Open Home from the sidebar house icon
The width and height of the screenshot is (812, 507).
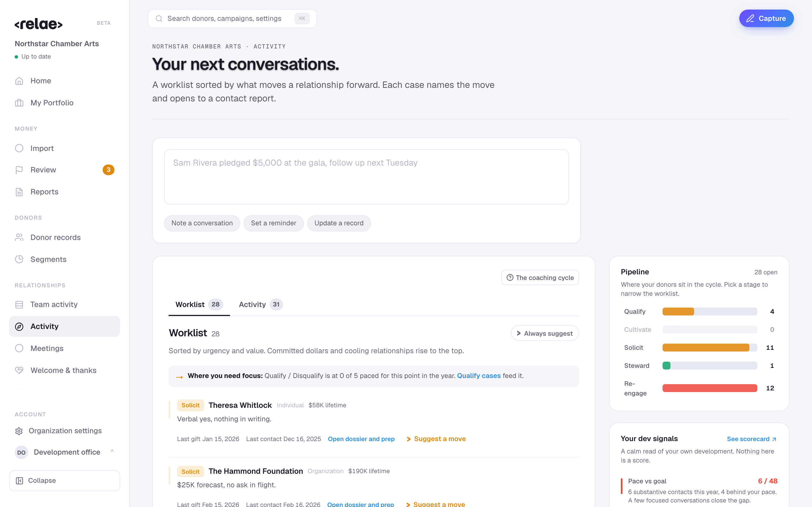(19, 81)
